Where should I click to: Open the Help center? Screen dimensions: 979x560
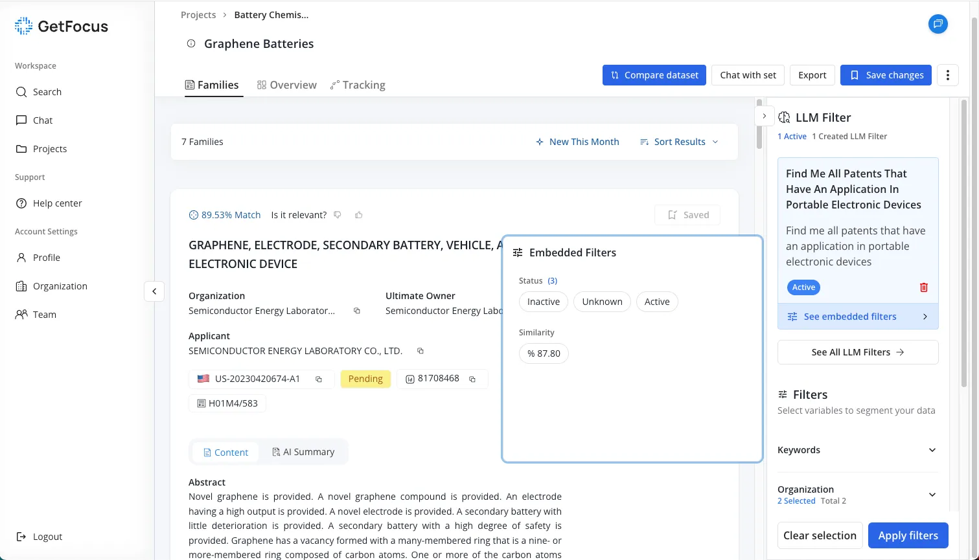coord(49,203)
